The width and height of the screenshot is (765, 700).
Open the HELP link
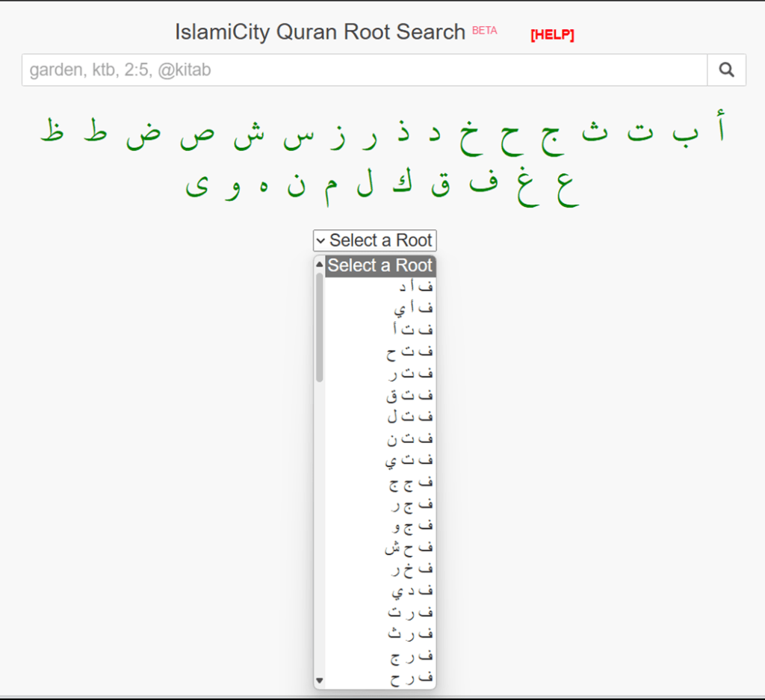coord(552,35)
